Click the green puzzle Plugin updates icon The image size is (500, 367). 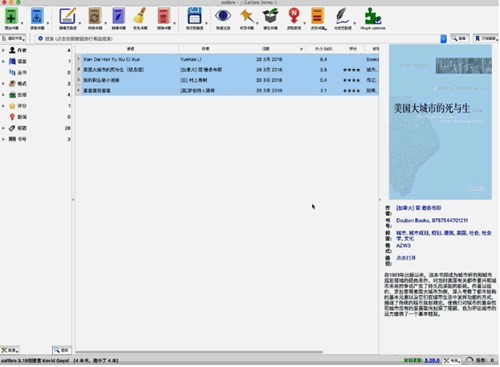[373, 16]
